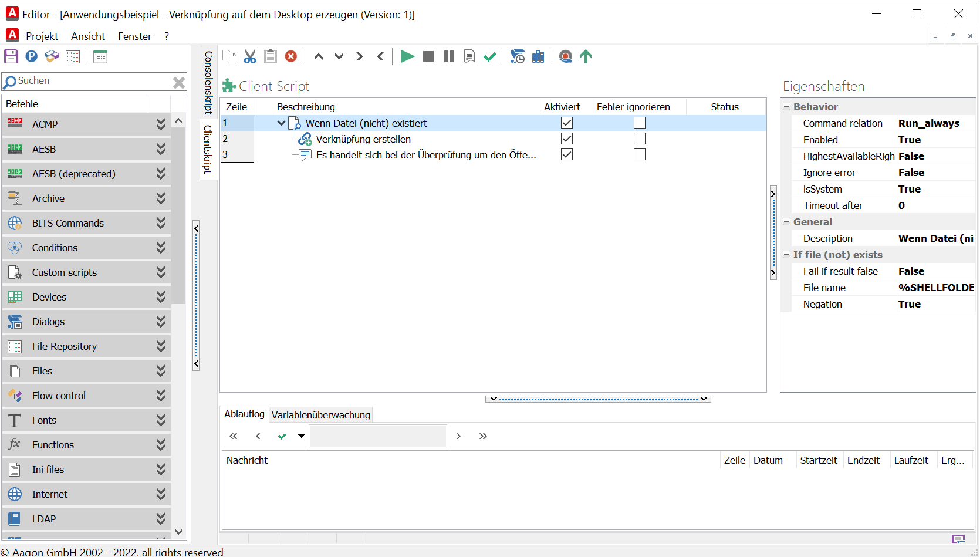The height and width of the screenshot is (557, 980).
Task: Collapse the Behavior properties section
Action: tap(786, 106)
